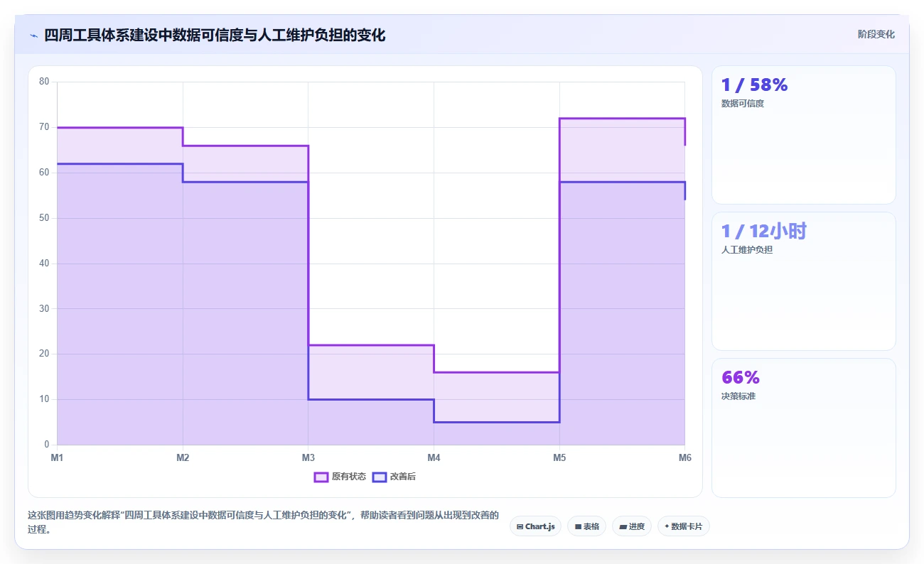Screen dimensions: 924x564
Task: Click the description paragraph below the chart
Action: point(263,522)
